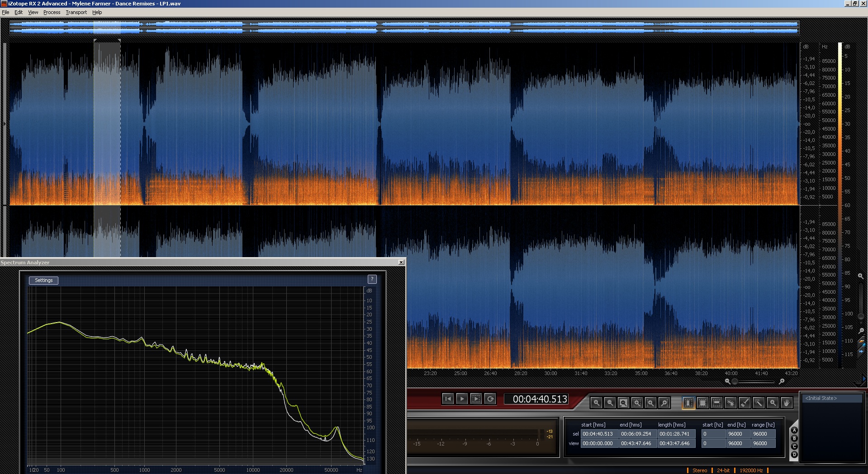Image resolution: width=868 pixels, height=474 pixels.
Task: Click the horizontal zoom out tool
Action: (610, 402)
